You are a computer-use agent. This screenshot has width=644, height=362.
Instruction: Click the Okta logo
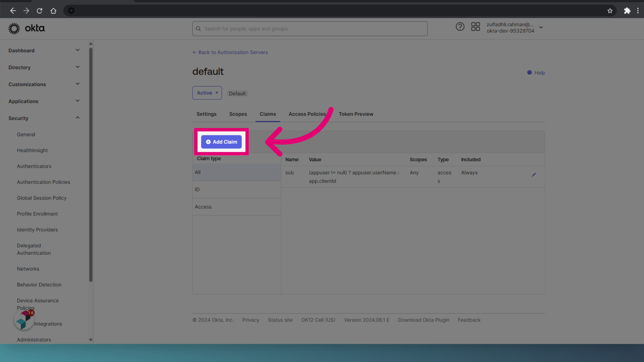pyautogui.click(x=26, y=28)
